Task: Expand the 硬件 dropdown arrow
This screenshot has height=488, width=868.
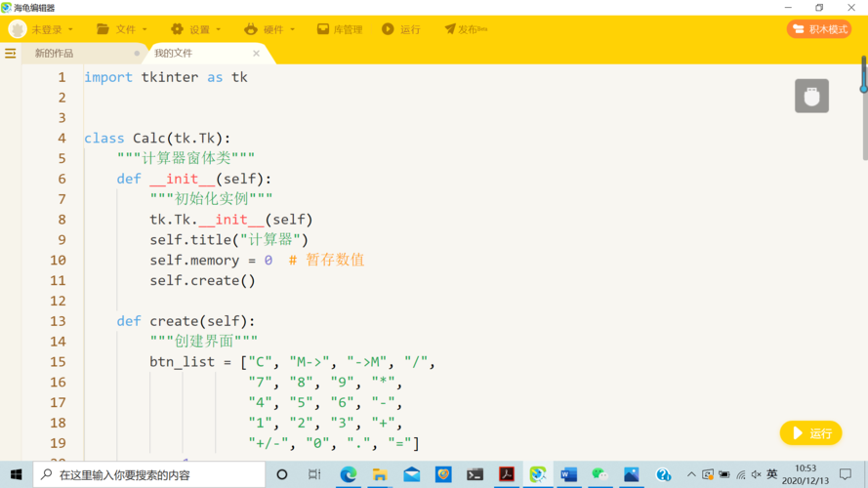Action: 292,29
